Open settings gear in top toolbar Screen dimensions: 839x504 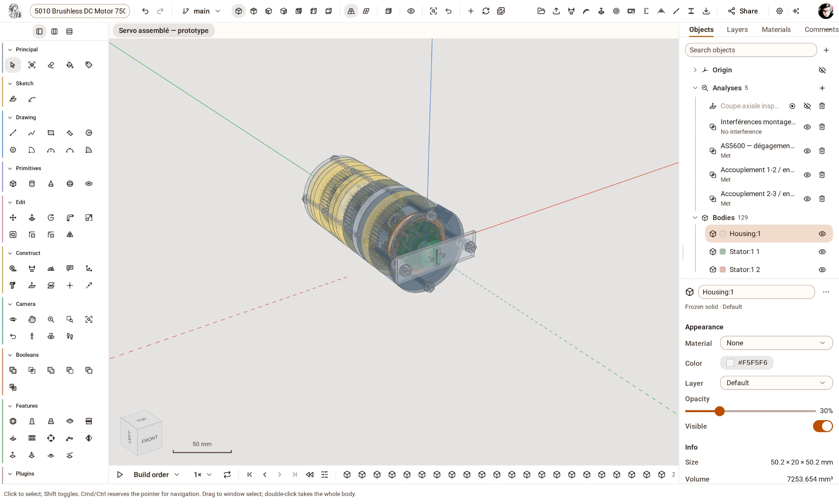point(779,11)
